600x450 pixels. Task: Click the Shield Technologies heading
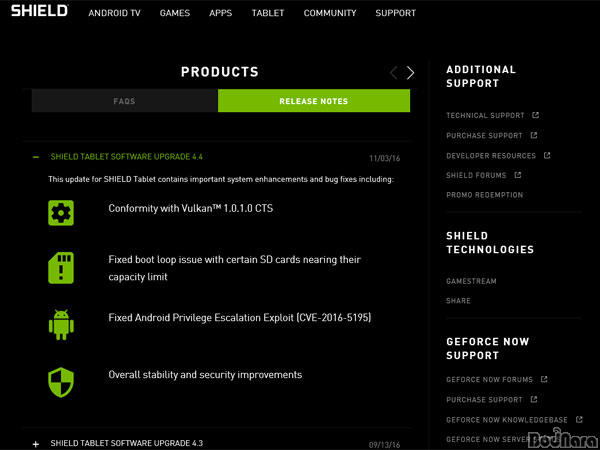pyautogui.click(x=490, y=243)
